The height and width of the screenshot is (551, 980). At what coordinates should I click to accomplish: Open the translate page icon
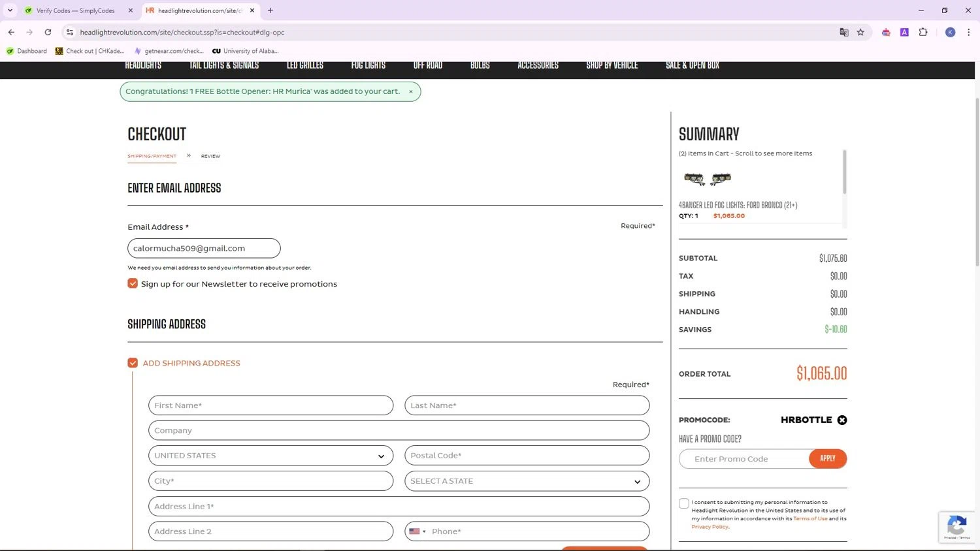pos(844,32)
